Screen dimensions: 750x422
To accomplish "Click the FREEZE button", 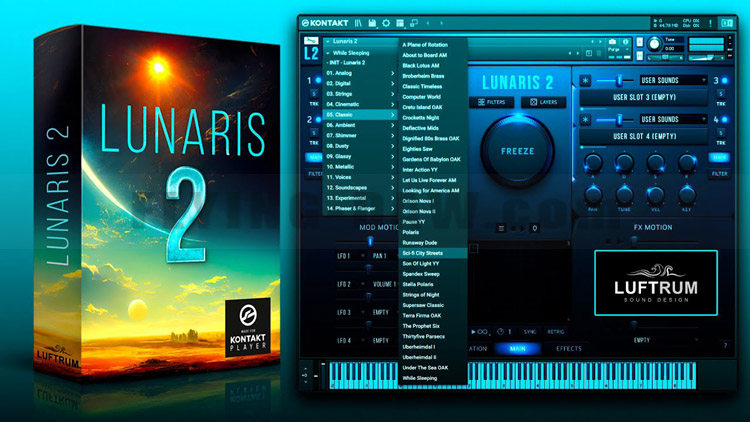I will click(x=518, y=151).
